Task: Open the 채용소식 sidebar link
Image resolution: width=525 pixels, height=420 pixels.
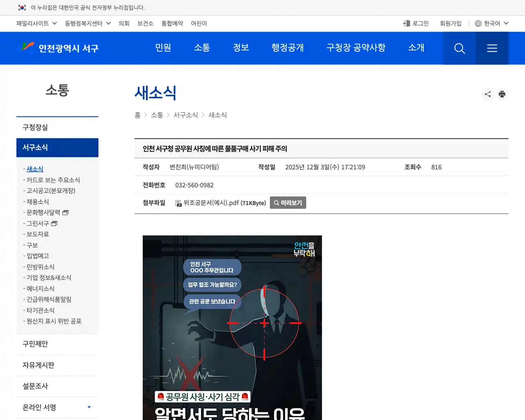Action: pos(37,201)
